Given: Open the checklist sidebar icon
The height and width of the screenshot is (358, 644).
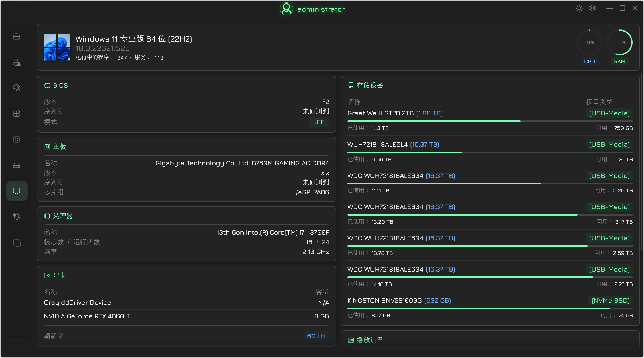Looking at the screenshot, I should coord(17,139).
